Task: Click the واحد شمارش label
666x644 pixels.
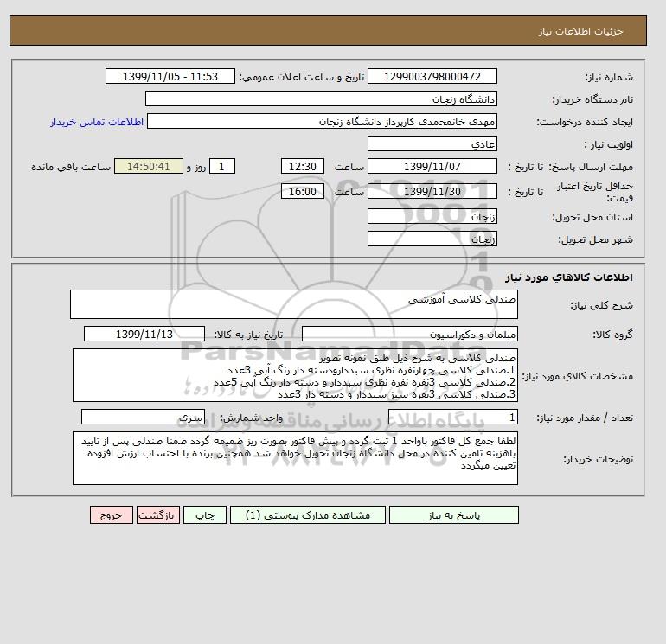Action: 251,418
